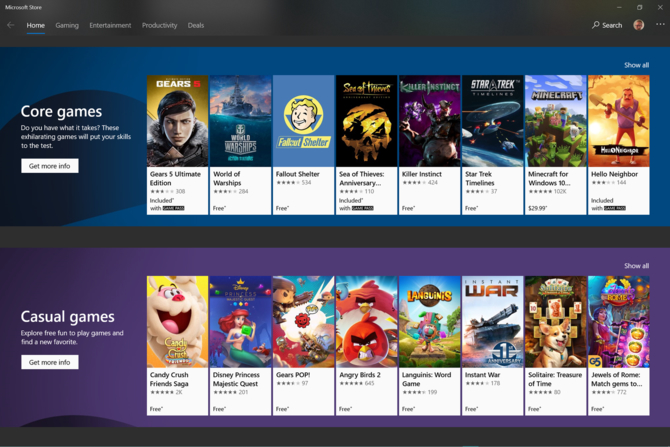Screen dimensions: 670x447
Task: Click the back arrow icon
Action: click(11, 25)
